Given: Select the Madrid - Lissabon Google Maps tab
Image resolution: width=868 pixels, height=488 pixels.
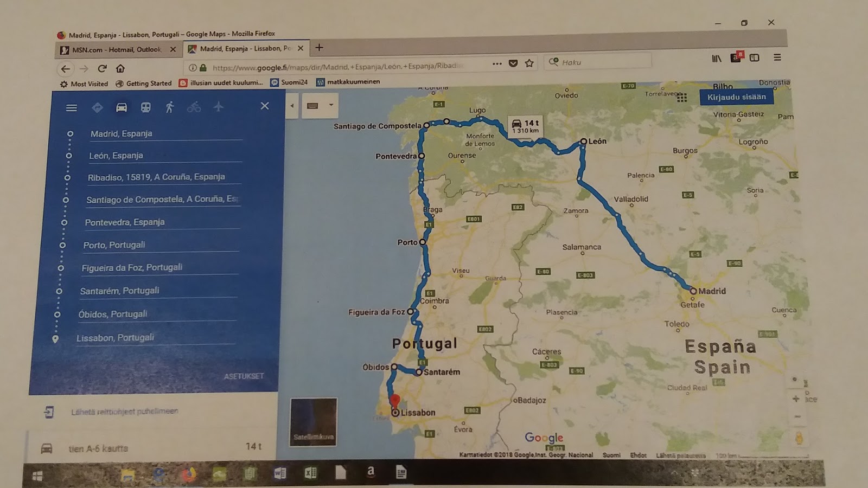Looking at the screenshot, I should (246, 48).
